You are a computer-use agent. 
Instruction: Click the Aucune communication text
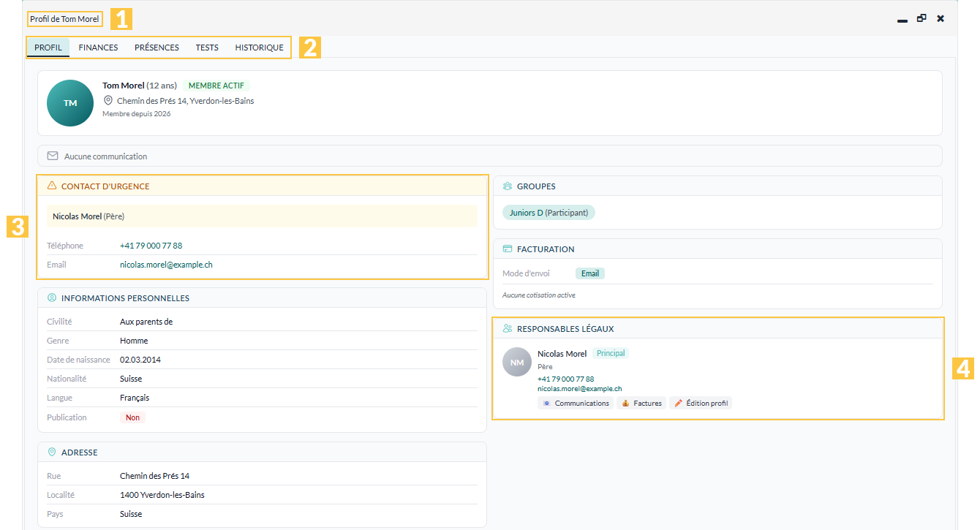(105, 156)
